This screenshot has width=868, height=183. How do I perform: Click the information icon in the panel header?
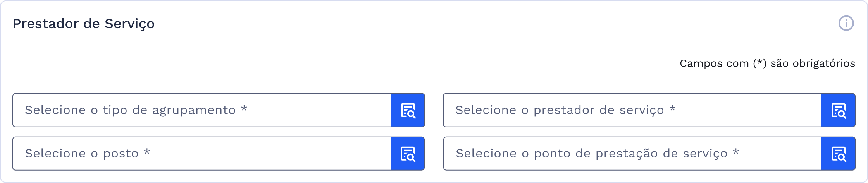pos(846,24)
